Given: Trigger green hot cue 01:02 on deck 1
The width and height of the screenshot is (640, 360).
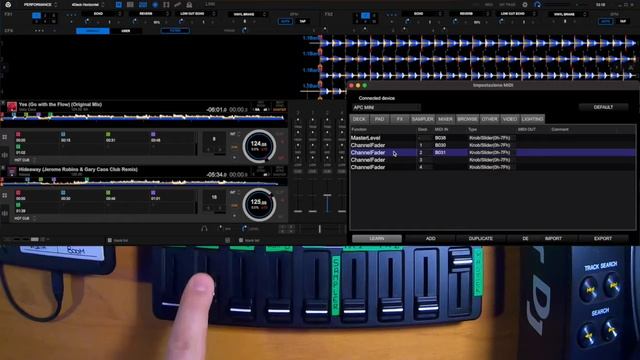Looking at the screenshot, I should [18, 147].
